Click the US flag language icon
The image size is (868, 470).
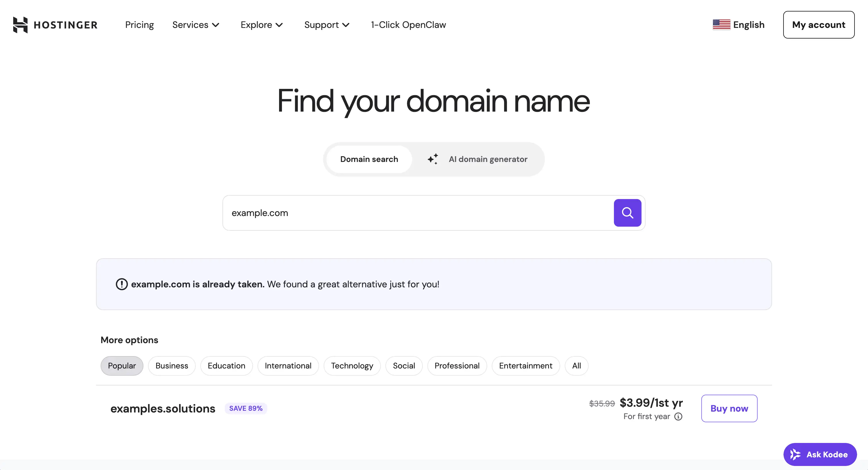click(x=721, y=24)
